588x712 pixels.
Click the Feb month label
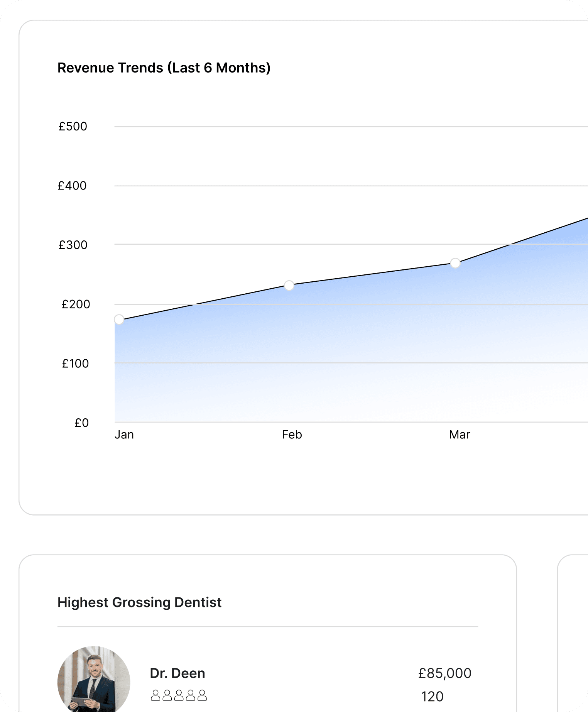(292, 435)
